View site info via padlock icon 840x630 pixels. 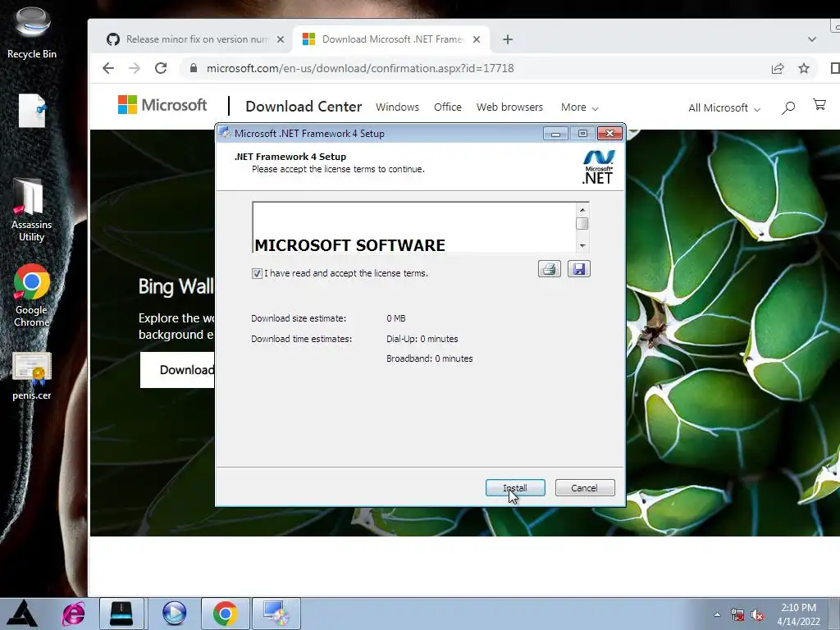[x=194, y=68]
